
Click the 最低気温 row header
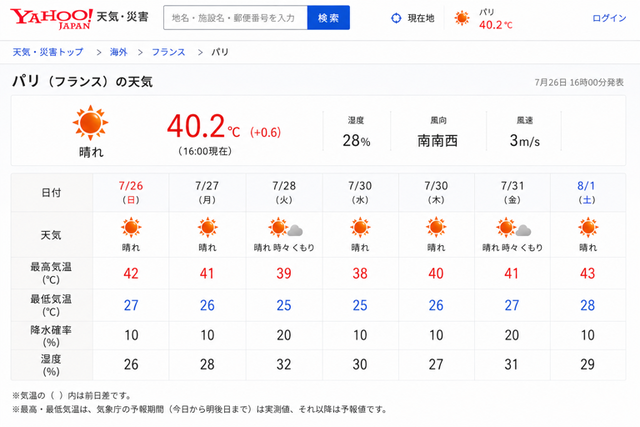[51, 305]
